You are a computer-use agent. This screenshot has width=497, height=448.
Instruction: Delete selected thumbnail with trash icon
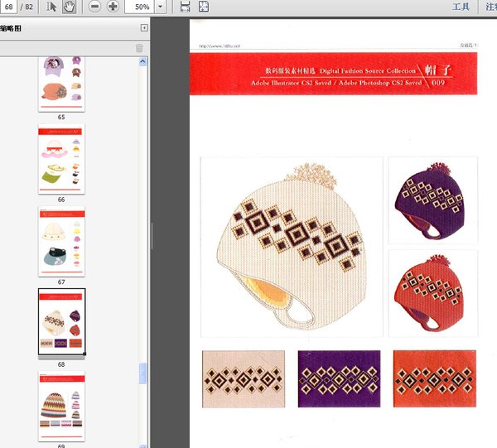[139, 48]
